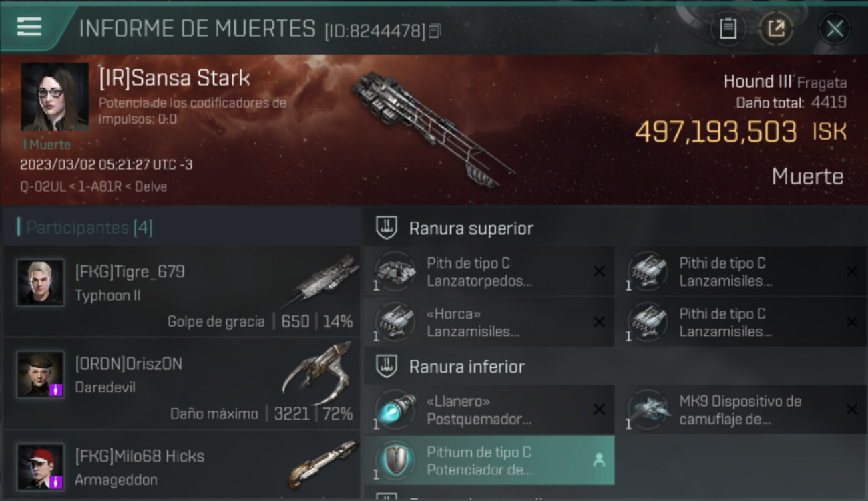Close the Informe de Muertes window

[835, 29]
